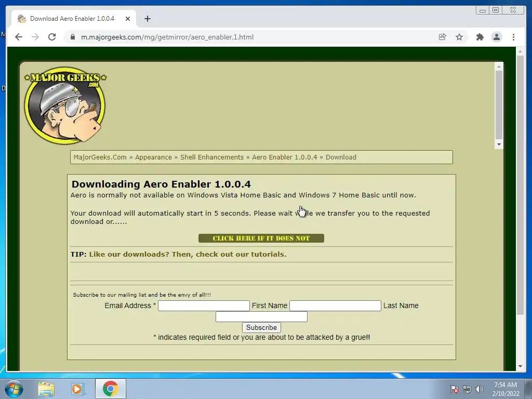Launch Windows Media Player from taskbar
Image resolution: width=532 pixels, height=399 pixels.
(x=77, y=389)
